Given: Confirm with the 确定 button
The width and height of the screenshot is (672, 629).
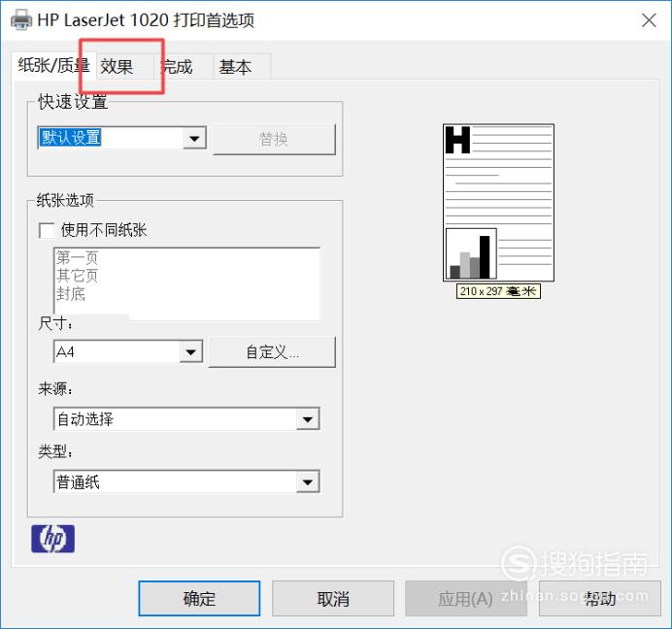Looking at the screenshot, I should (199, 599).
